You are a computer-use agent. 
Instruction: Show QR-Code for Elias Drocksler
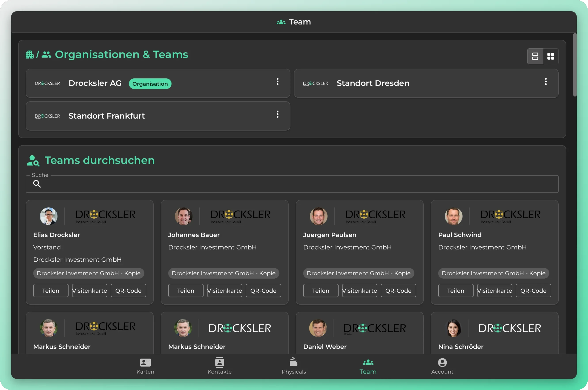[x=128, y=291]
